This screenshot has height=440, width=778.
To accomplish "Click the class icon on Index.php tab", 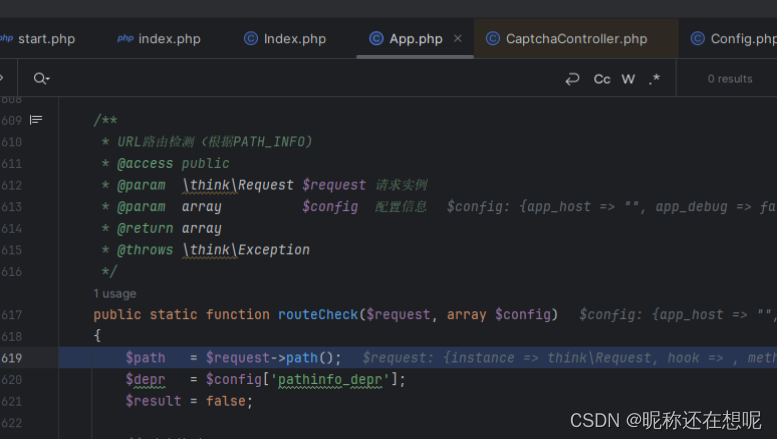I will (x=251, y=38).
